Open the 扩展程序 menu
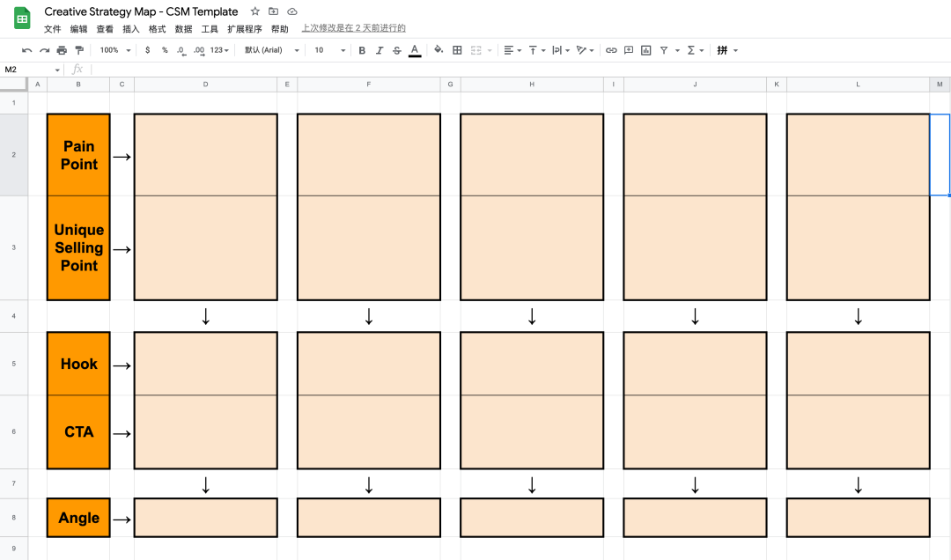 [x=245, y=28]
